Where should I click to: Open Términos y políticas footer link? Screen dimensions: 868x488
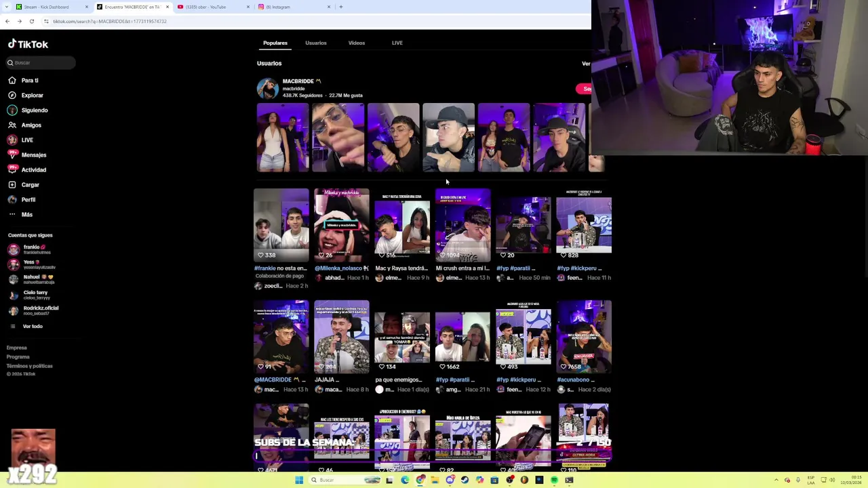point(30,366)
